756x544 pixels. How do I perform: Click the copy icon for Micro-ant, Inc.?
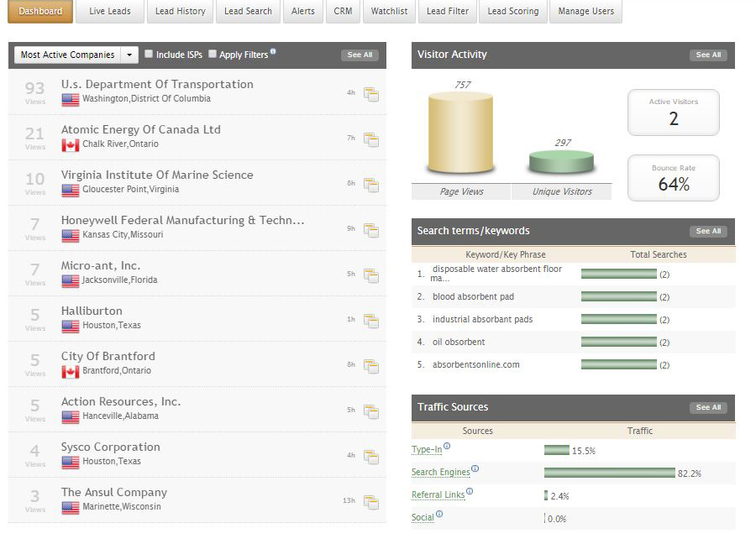[x=370, y=275]
